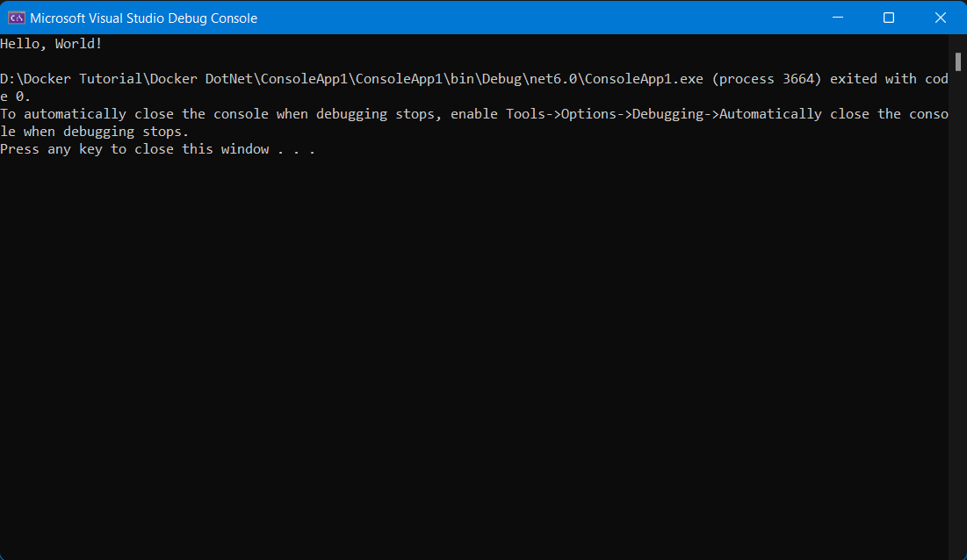Click the console app icon in title bar
The image size is (967, 560).
coord(16,18)
